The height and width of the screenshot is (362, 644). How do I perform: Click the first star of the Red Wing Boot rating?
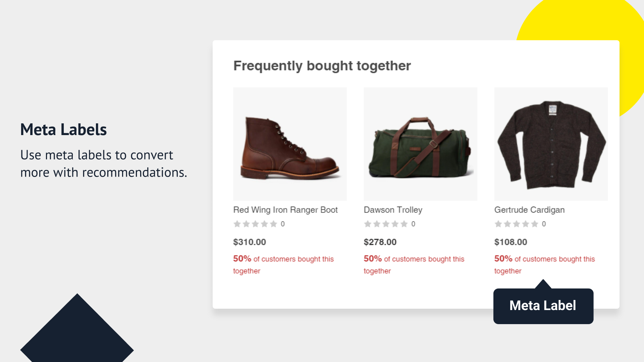coord(237,224)
